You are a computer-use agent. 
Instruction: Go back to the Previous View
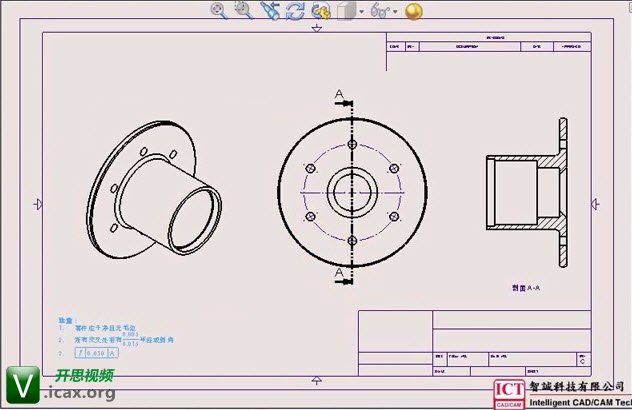(x=270, y=11)
